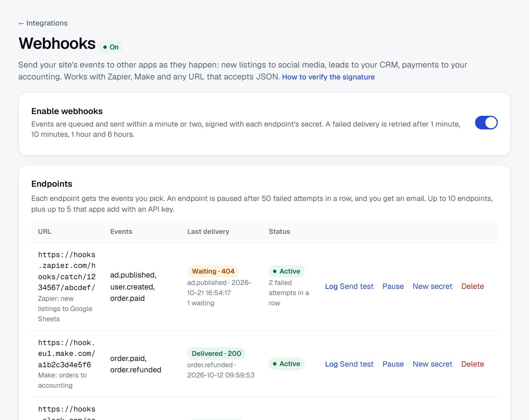Pause the Make orders endpoint
Image resolution: width=529 pixels, height=420 pixels.
tap(393, 364)
